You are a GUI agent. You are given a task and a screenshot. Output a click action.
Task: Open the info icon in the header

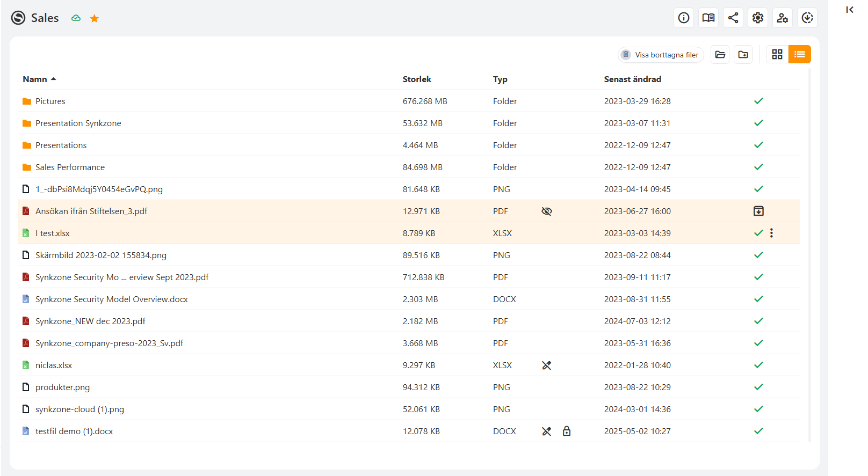coord(684,18)
